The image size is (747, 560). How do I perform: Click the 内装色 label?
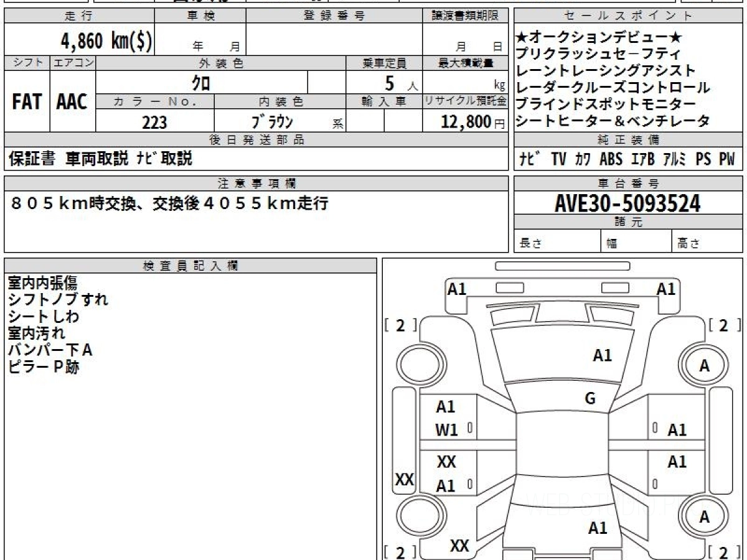(x=280, y=101)
